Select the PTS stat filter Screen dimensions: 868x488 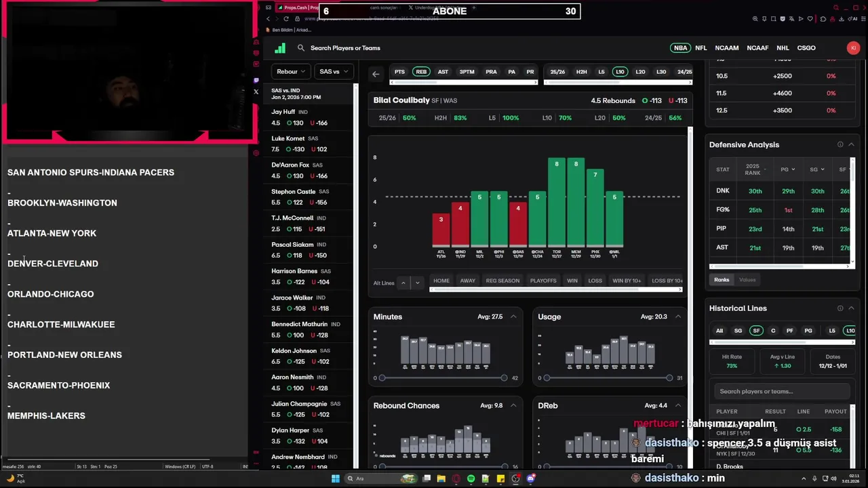(x=399, y=72)
